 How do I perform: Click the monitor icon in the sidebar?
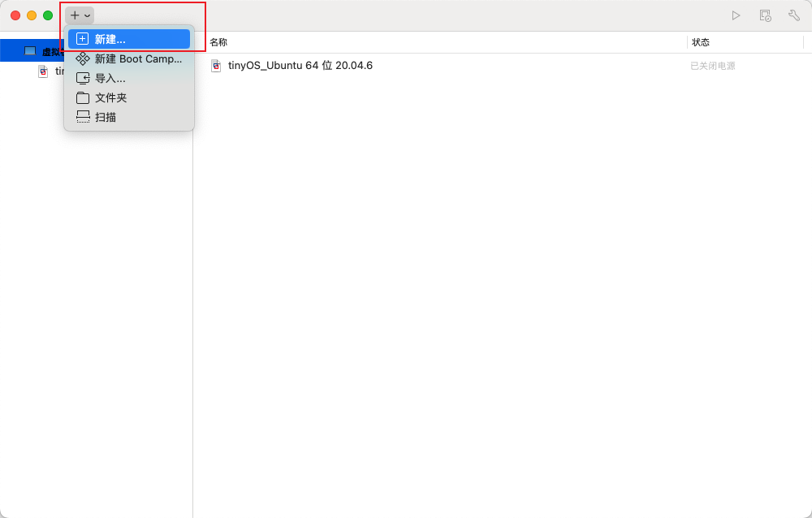[30, 51]
